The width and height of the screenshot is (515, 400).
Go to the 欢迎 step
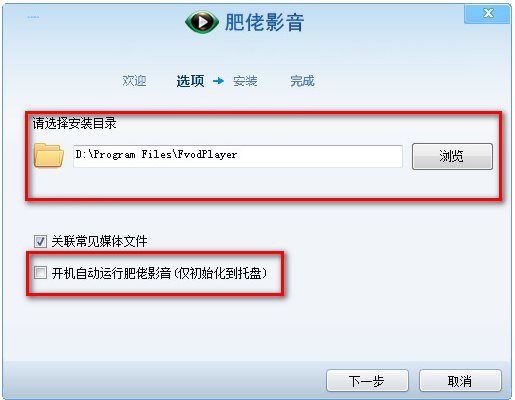[134, 81]
